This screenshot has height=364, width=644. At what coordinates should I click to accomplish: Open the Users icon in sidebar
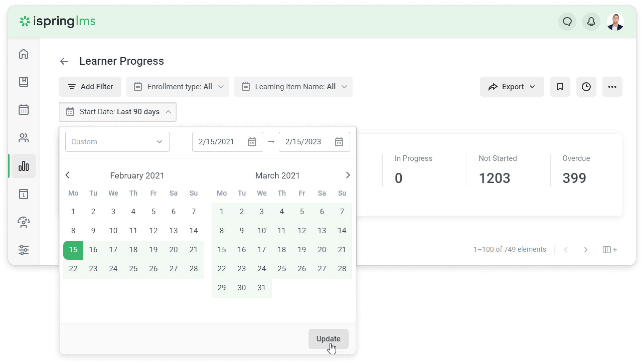click(x=24, y=138)
